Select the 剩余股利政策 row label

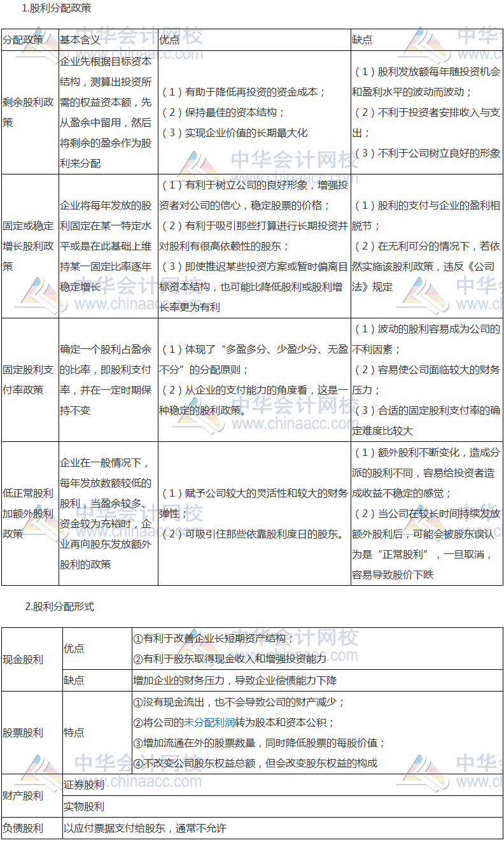tap(29, 112)
